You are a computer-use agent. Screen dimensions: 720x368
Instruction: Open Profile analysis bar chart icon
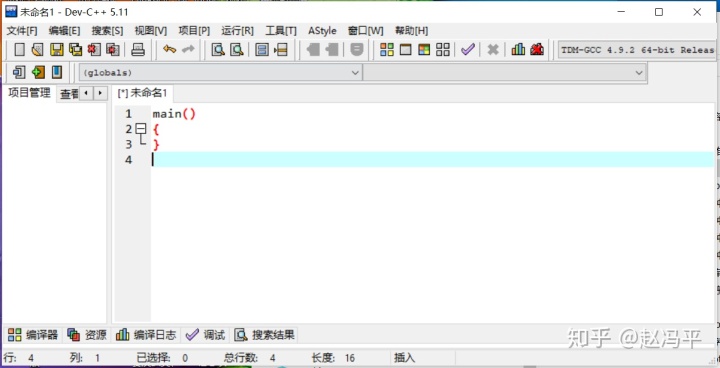click(518, 50)
